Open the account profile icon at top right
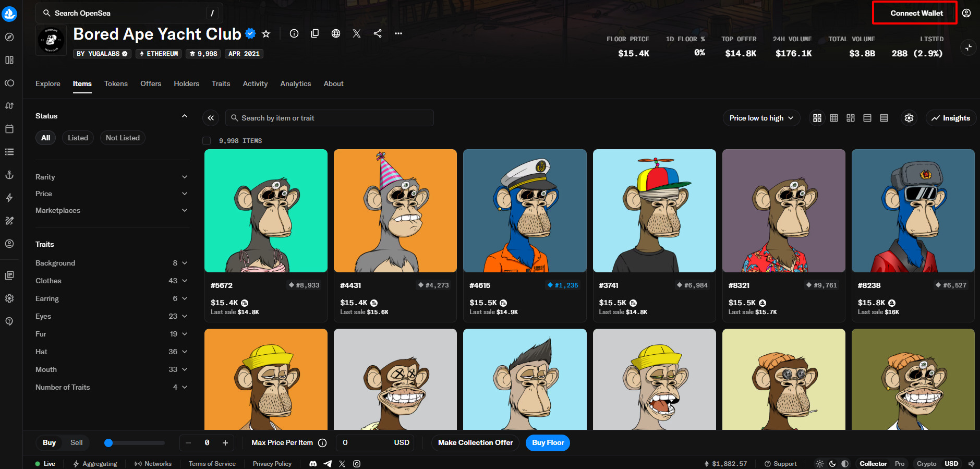The image size is (980, 469). coord(966,13)
